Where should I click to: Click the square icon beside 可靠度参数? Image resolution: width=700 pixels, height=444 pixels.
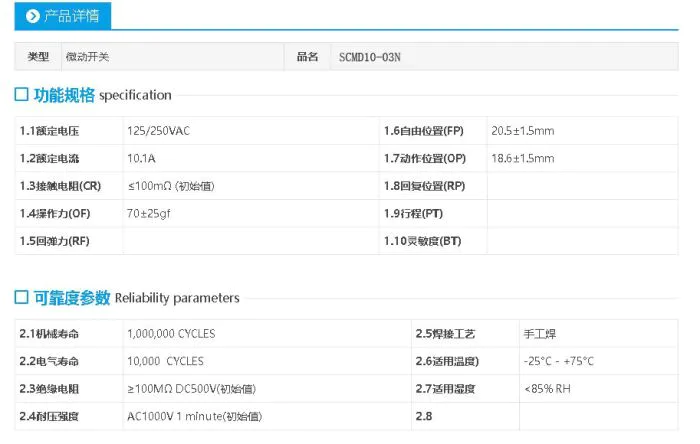21,298
